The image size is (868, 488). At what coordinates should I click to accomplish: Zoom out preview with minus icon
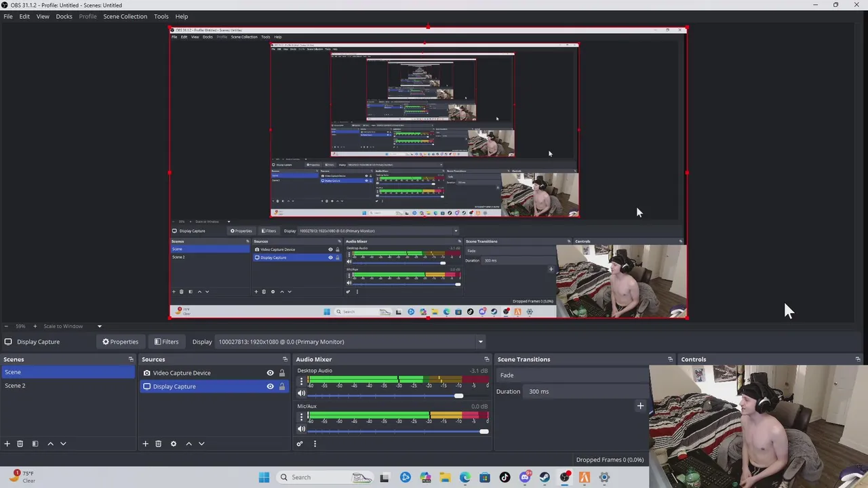pyautogui.click(x=6, y=326)
